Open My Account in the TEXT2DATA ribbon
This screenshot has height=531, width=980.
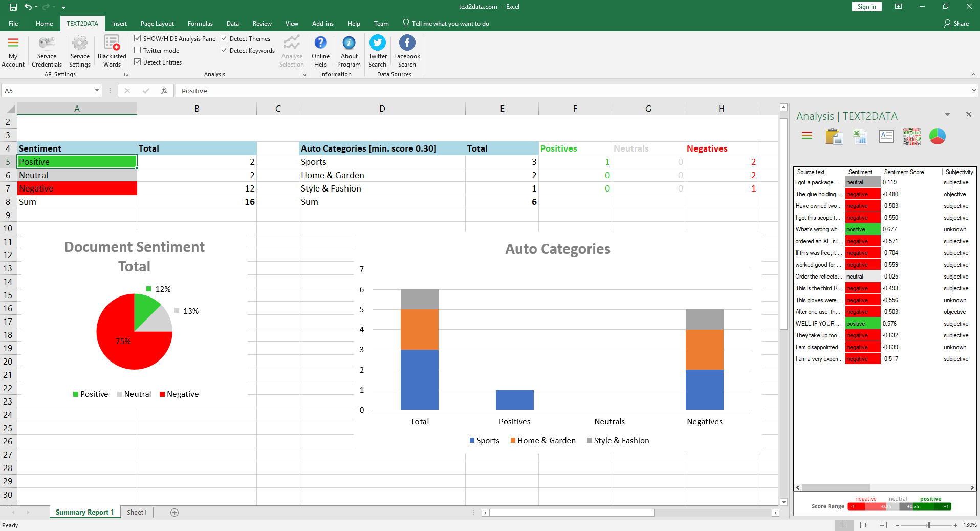click(13, 52)
